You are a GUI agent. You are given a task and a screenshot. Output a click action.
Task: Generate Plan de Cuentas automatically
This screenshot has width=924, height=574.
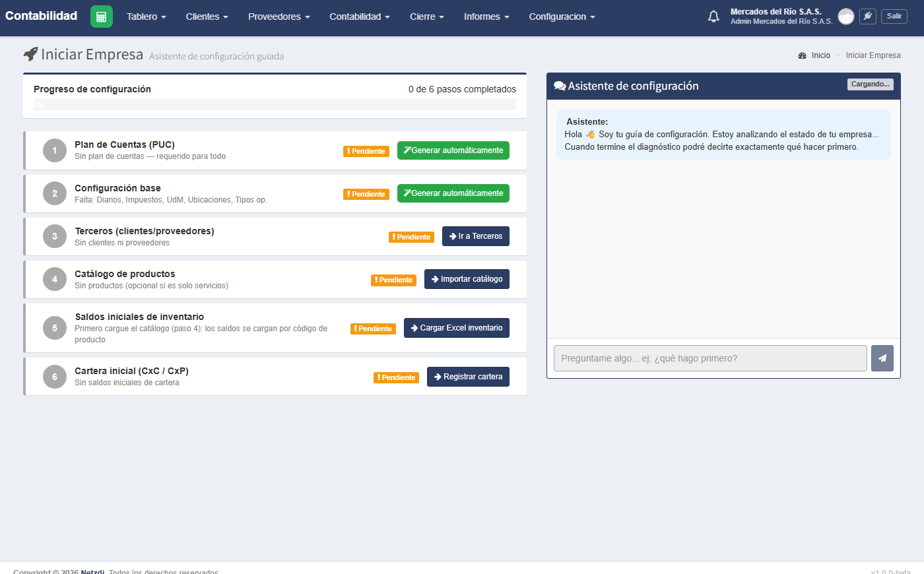coord(453,150)
